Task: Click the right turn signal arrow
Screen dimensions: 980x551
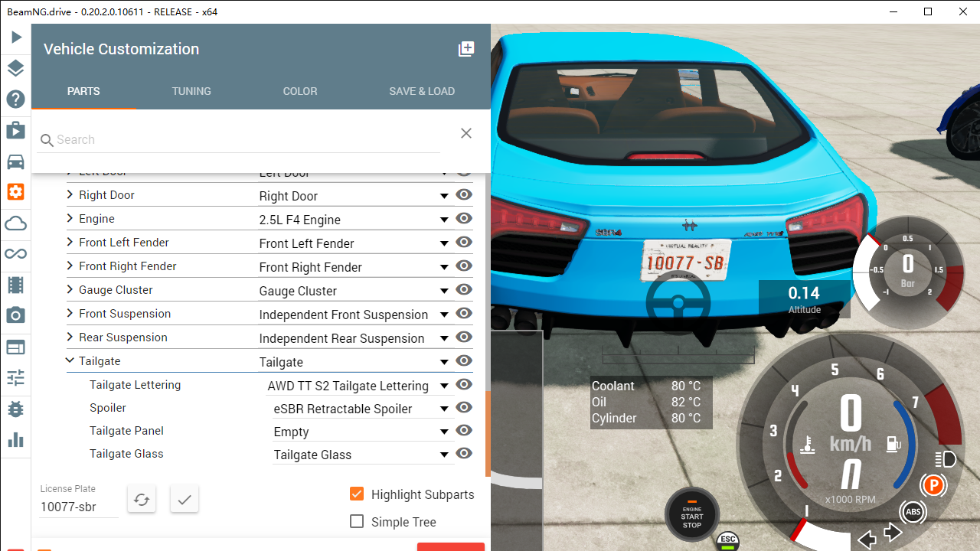Action: pyautogui.click(x=893, y=532)
